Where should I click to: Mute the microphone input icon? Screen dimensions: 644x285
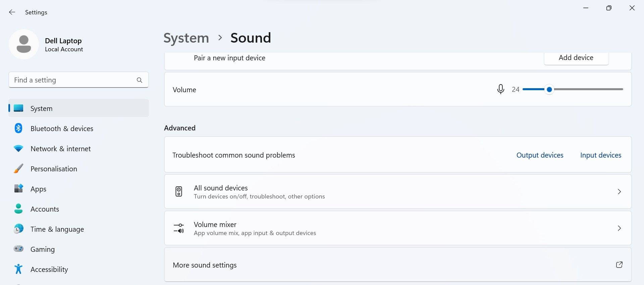(500, 89)
